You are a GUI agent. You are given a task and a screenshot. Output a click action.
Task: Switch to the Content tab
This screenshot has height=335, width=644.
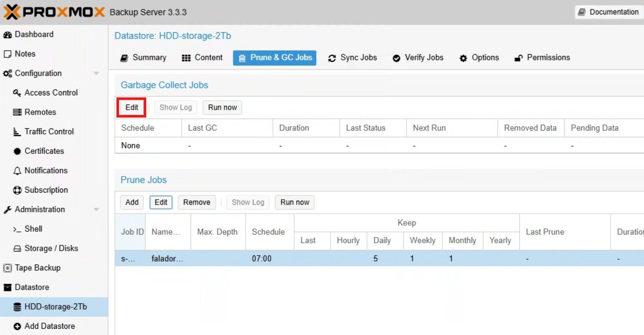click(202, 58)
